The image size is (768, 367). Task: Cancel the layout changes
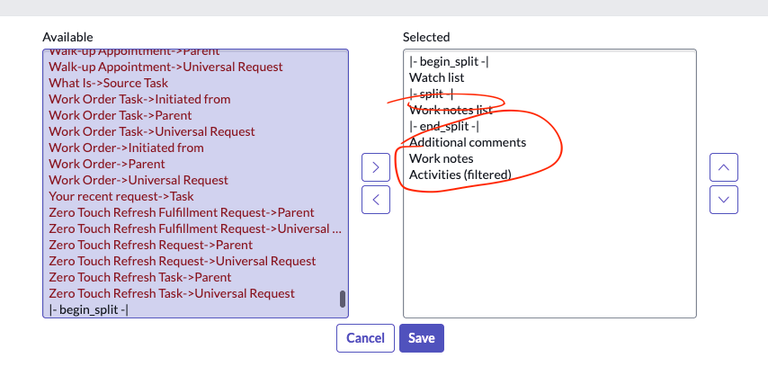[x=365, y=338]
